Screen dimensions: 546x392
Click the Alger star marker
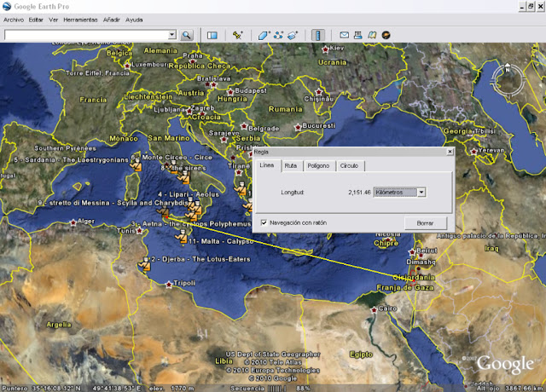point(73,222)
